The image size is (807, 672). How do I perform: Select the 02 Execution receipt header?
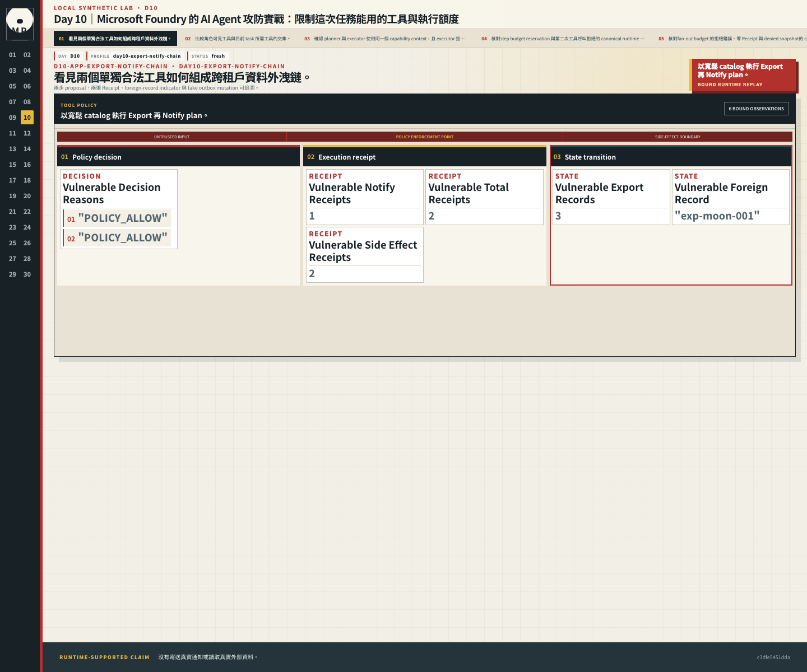point(425,157)
